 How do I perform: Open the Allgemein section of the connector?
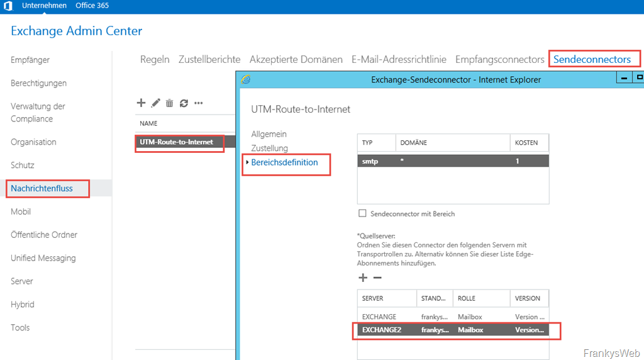[269, 134]
